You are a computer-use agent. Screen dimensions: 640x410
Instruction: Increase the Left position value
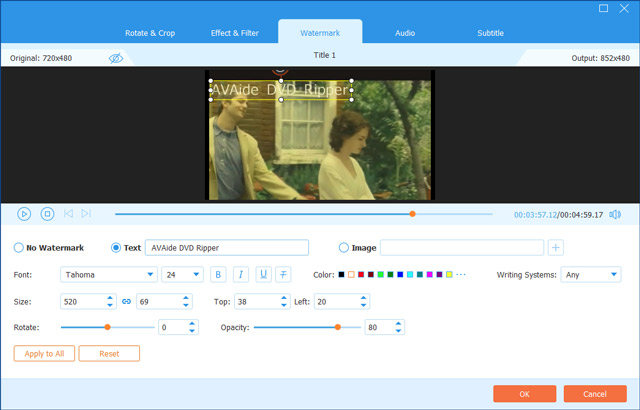click(363, 298)
